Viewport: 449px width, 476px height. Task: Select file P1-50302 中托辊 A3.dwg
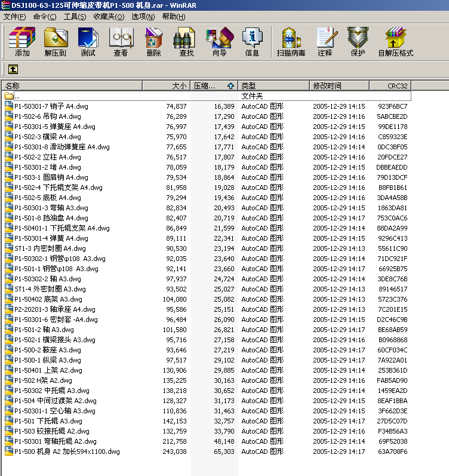coord(52,391)
